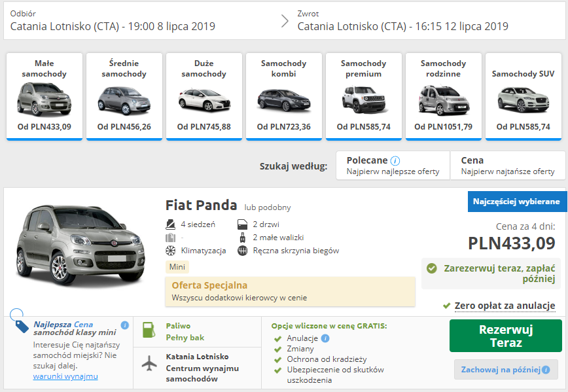
Task: Click the price PLN433,09 in offer
Action: tap(512, 243)
